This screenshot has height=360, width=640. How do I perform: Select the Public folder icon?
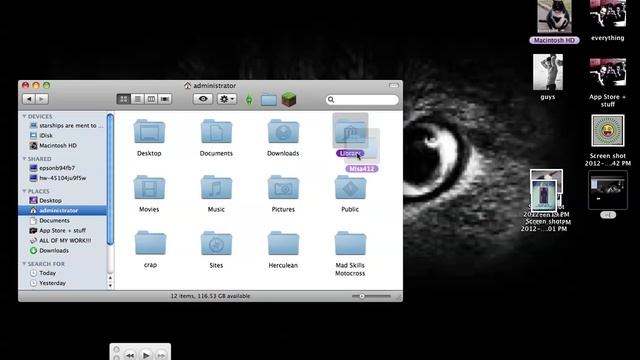[x=350, y=187]
